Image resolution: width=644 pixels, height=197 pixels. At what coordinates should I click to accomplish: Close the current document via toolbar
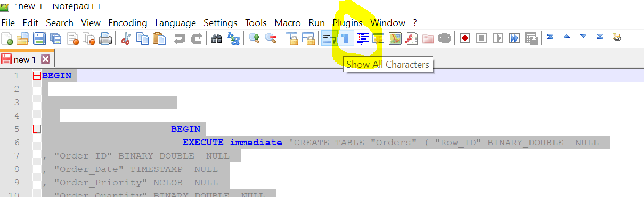point(72,38)
